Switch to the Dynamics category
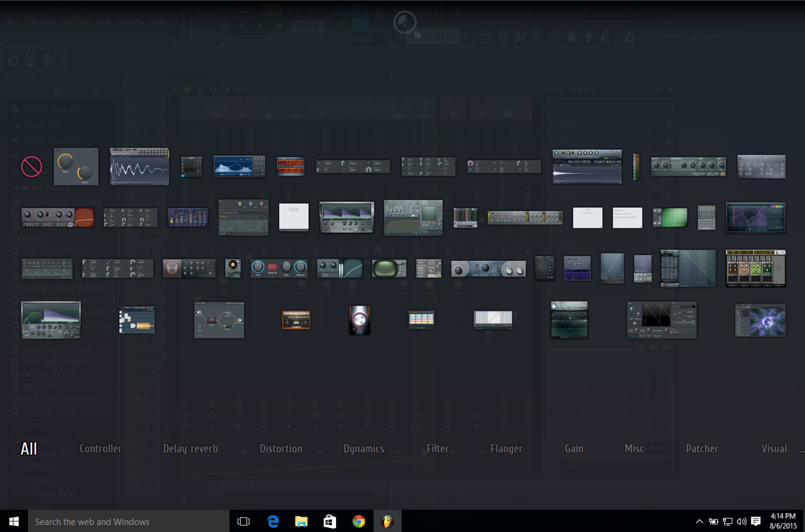Viewport: 805px width, 532px height. click(x=364, y=449)
